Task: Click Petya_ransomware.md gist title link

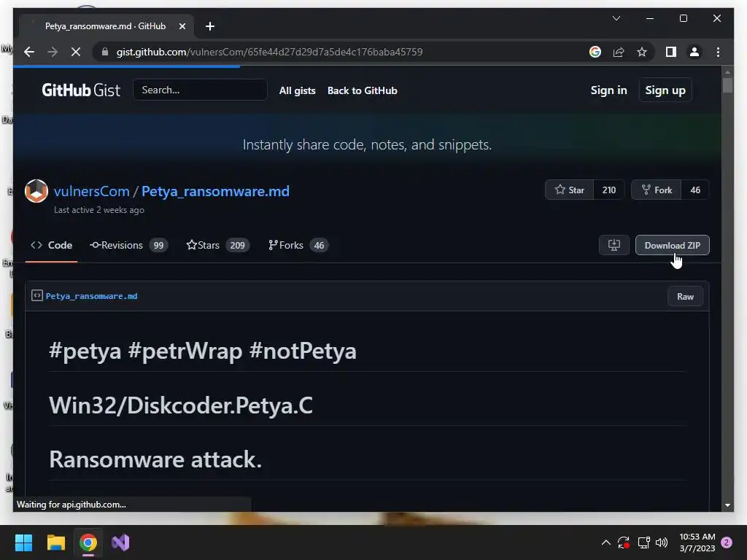Action: point(215,191)
